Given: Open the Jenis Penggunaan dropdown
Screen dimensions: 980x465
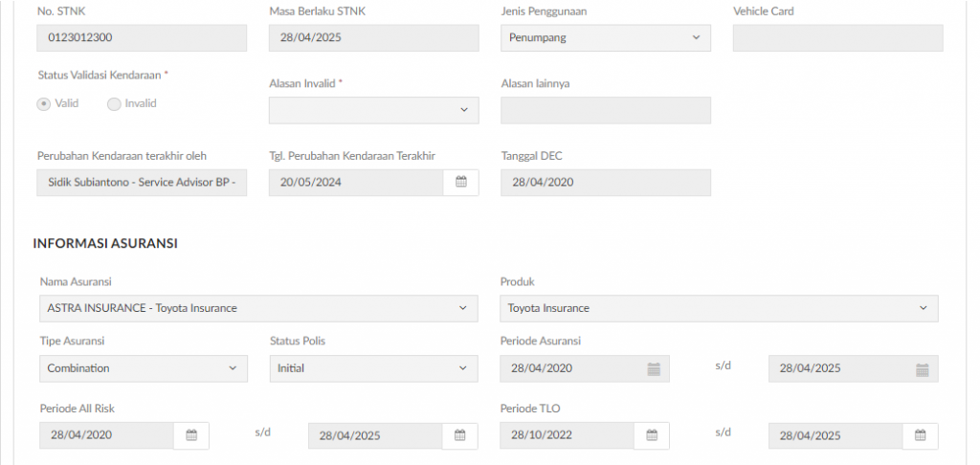Looking at the screenshot, I should click(606, 37).
